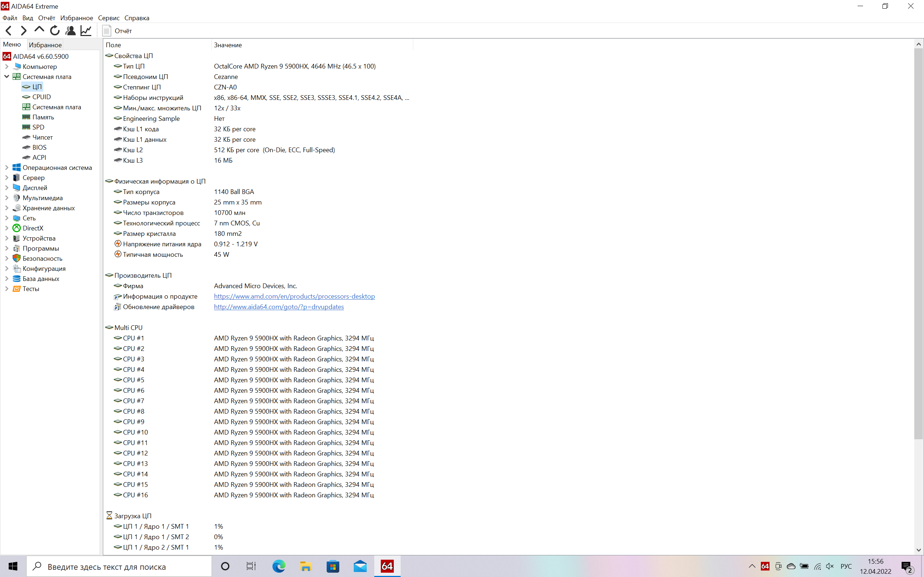The height and width of the screenshot is (577, 924).
Task: Collapse the Системная плата branch
Action: (6, 77)
